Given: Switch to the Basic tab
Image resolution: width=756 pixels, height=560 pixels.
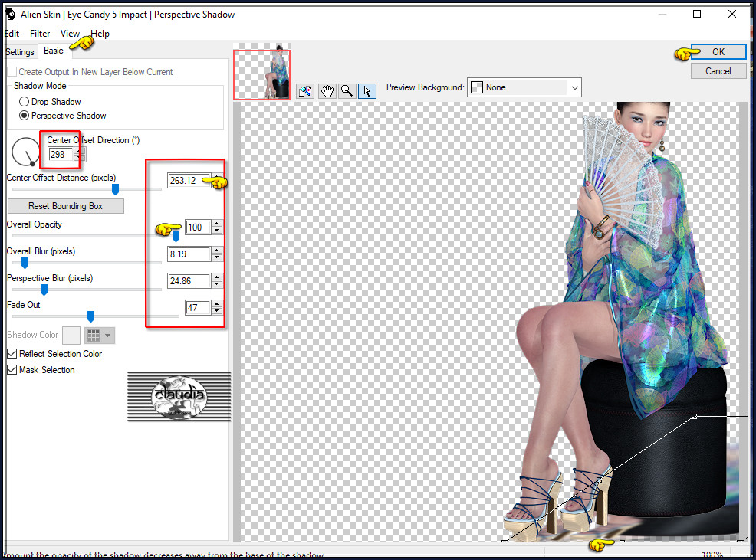Looking at the screenshot, I should click(x=53, y=51).
